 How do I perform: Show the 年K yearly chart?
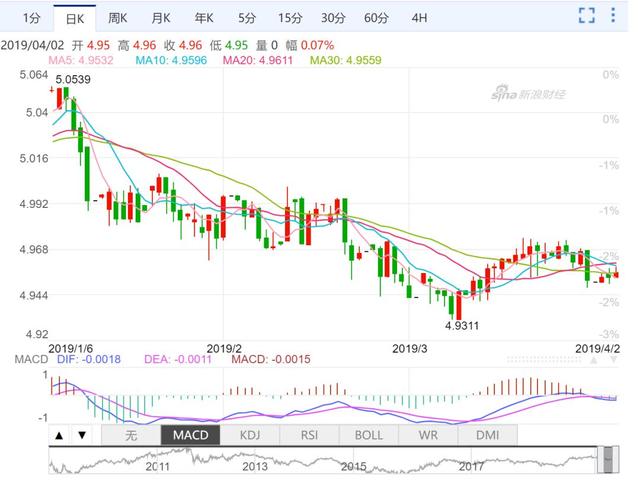coord(204,18)
